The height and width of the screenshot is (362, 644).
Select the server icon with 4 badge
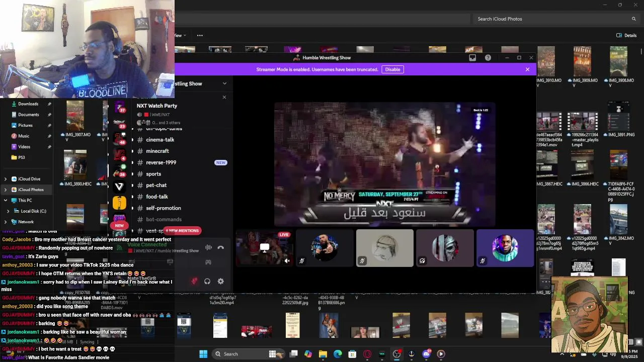(x=119, y=155)
